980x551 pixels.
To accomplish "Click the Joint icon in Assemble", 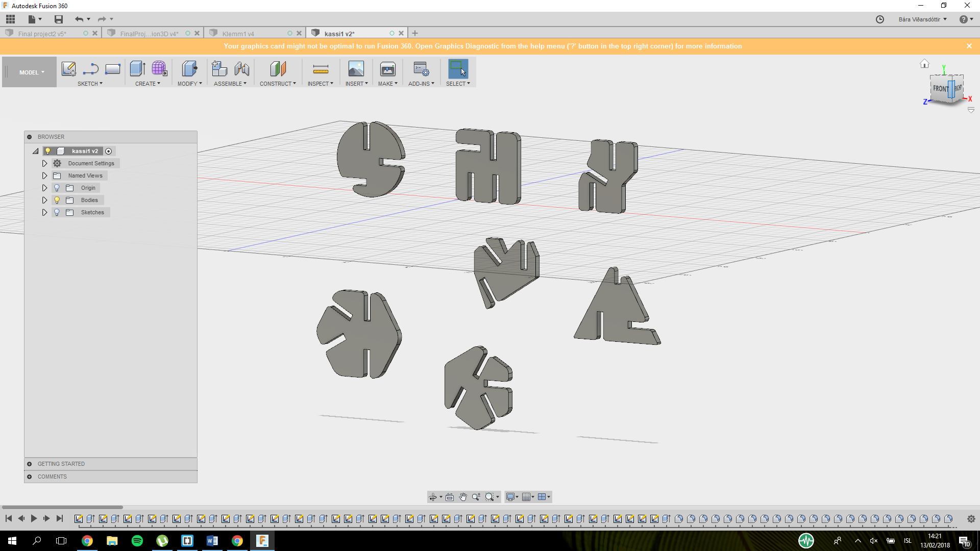I will (242, 69).
